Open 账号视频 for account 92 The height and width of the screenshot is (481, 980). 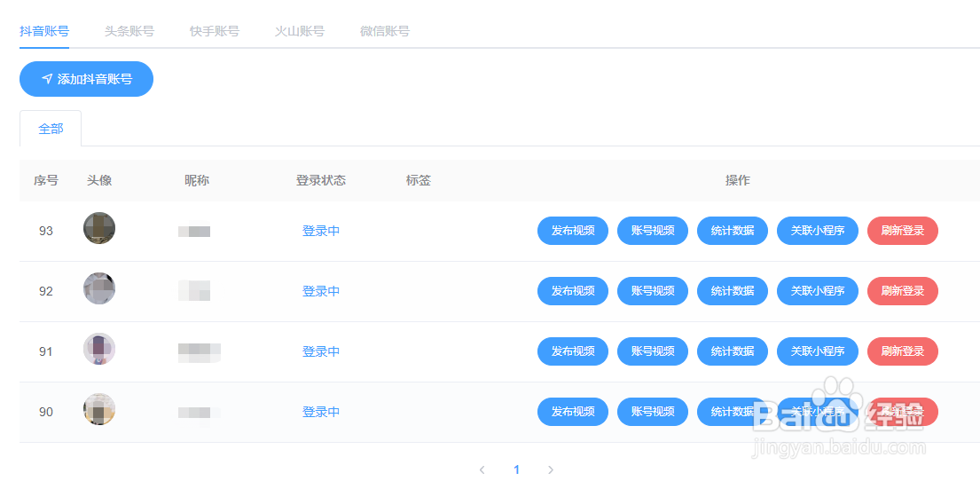pos(653,291)
